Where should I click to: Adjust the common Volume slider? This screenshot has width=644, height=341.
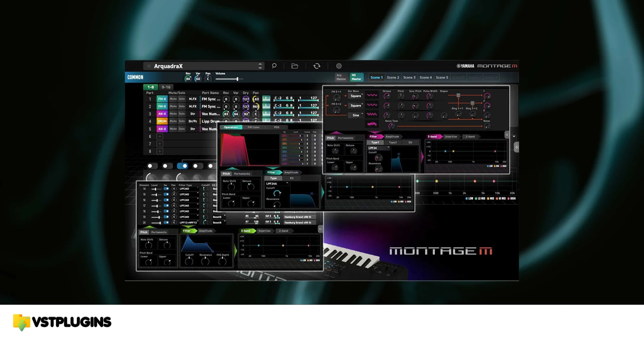click(x=229, y=79)
